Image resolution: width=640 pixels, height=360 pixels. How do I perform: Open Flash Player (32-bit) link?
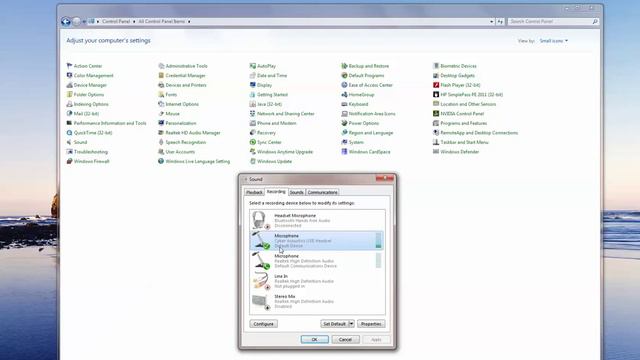point(460,85)
